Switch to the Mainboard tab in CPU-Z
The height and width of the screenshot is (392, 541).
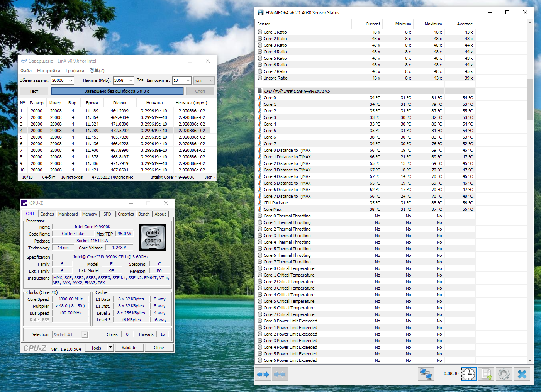(x=68, y=214)
